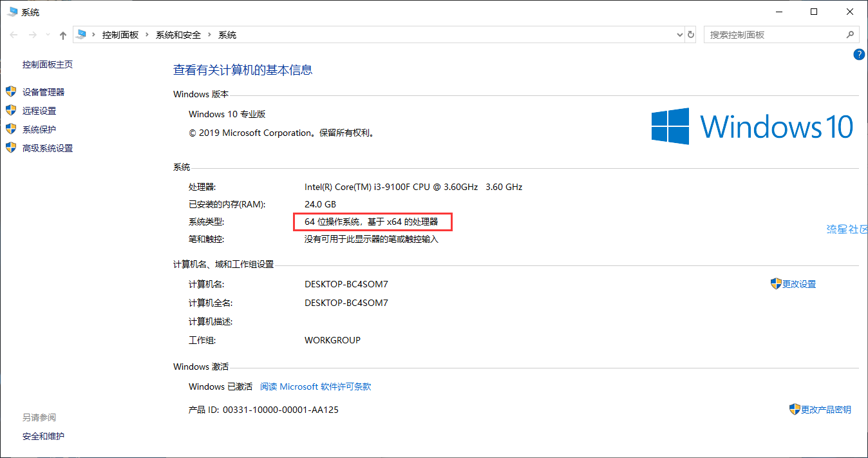Click the 工作组 label
Viewport: 868px width, 458px height.
coord(202,340)
